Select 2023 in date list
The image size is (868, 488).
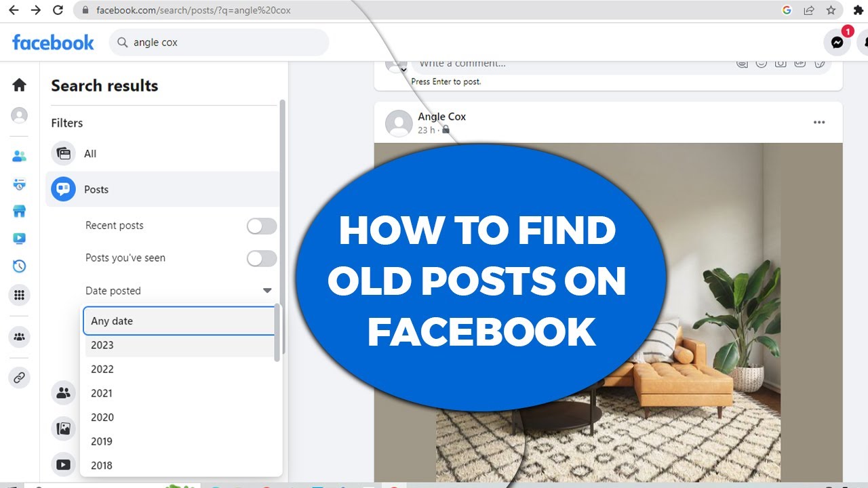179,345
